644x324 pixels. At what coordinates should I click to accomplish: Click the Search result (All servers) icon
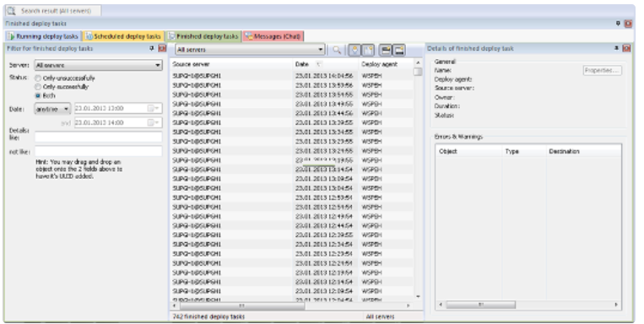point(11,10)
